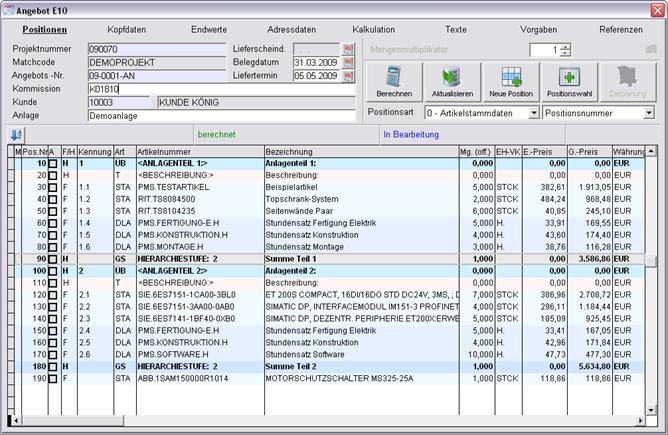Click the small icon right of Mengenmultiplikator

click(651, 49)
